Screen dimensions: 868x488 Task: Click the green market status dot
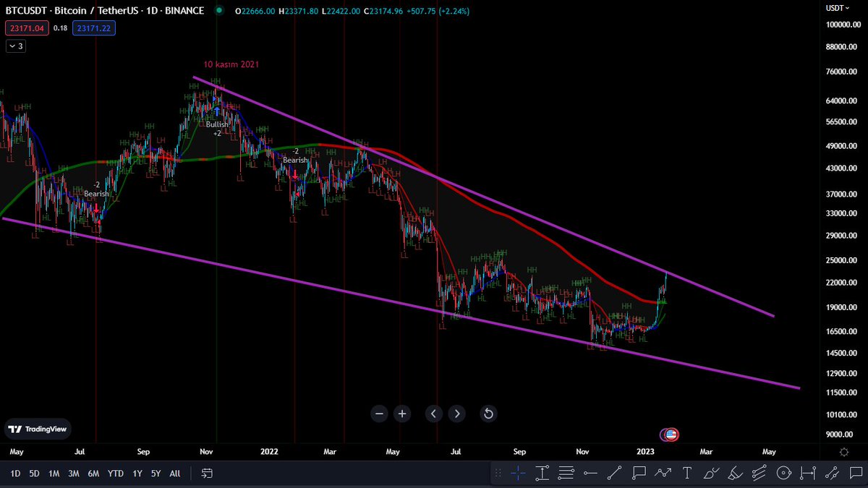[219, 11]
